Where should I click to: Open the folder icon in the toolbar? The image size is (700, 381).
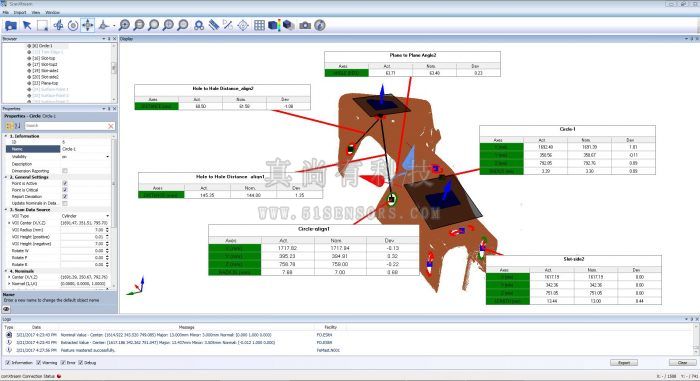11,25
